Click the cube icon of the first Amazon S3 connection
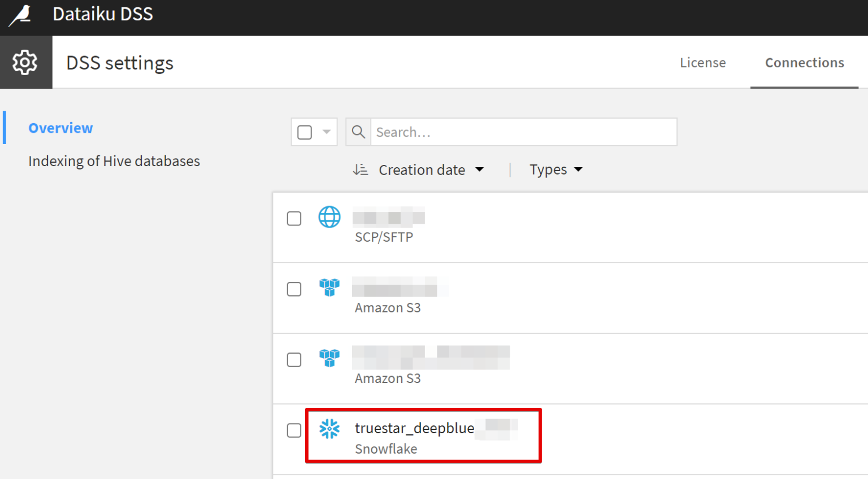 [x=329, y=288]
